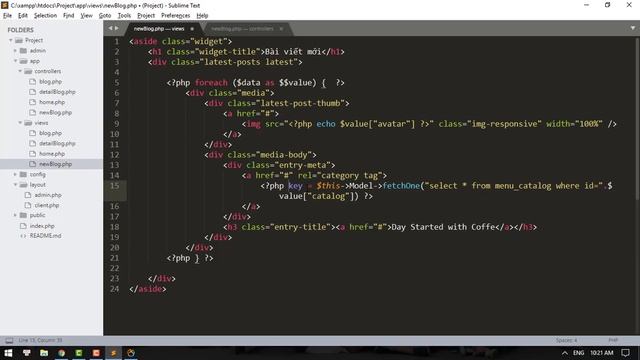Collapse the controllers folder
The height and width of the screenshot is (360, 640).
pyautogui.click(x=20, y=71)
